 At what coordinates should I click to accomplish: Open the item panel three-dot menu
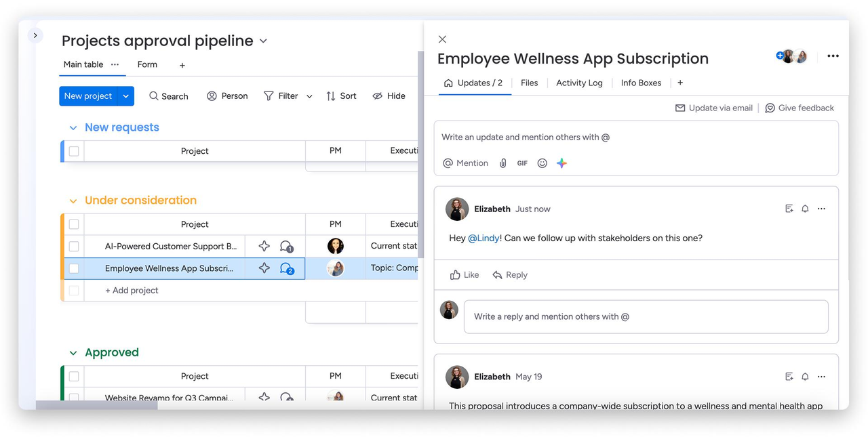pyautogui.click(x=833, y=56)
